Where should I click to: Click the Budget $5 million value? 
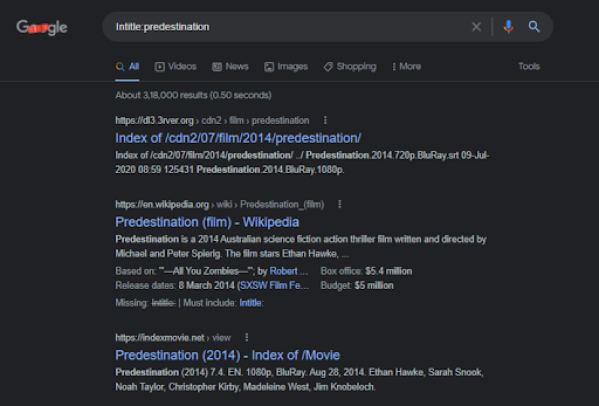[x=374, y=286]
